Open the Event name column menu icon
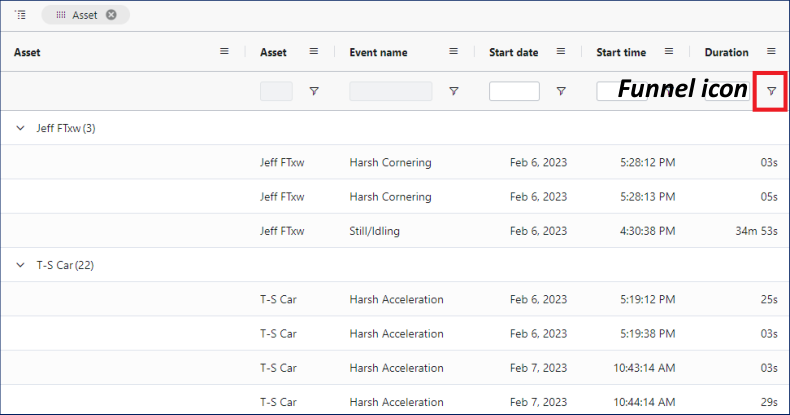790x415 pixels. coord(453,52)
